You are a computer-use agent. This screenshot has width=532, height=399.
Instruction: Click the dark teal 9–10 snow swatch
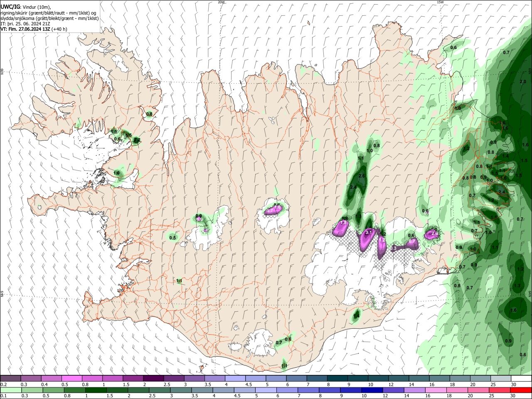(358, 378)
